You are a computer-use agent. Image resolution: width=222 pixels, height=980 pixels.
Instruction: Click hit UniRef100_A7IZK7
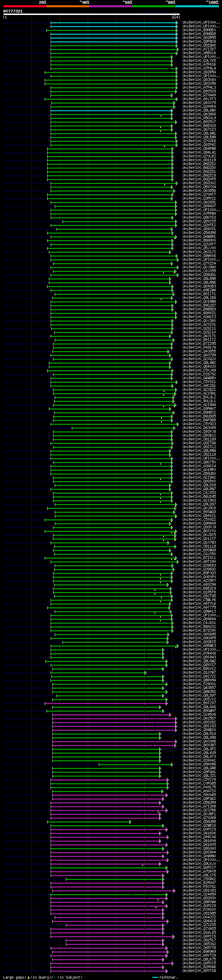tap(199, 49)
